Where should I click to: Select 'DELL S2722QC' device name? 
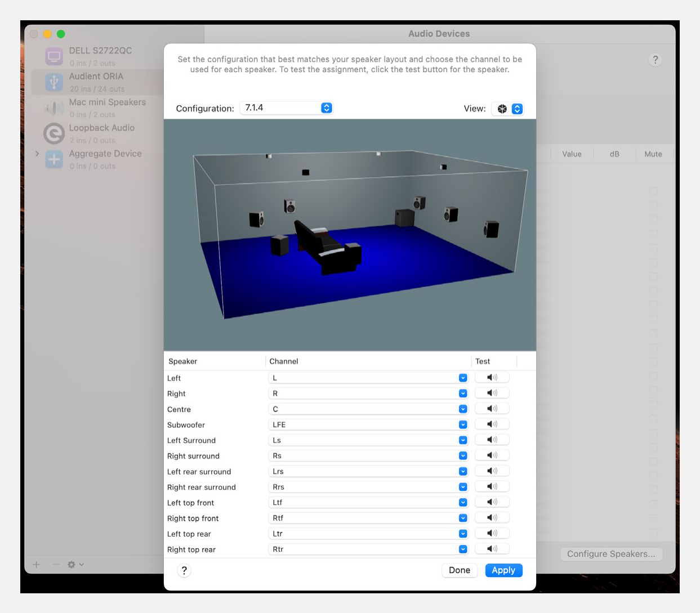[101, 50]
